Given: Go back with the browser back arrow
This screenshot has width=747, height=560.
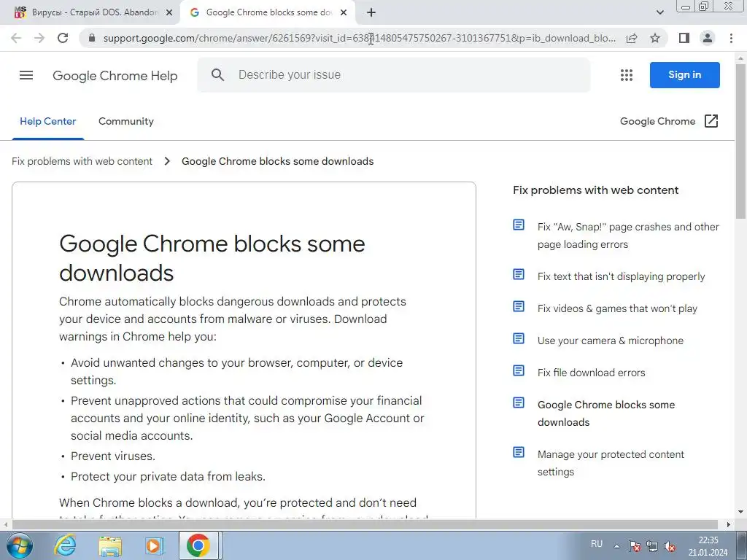Looking at the screenshot, I should pos(16,38).
